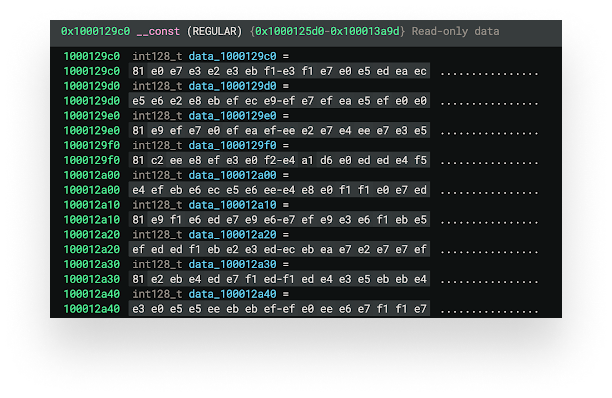Click address 100012a40 on the declaration line
612x398 pixels.
click(x=92, y=294)
